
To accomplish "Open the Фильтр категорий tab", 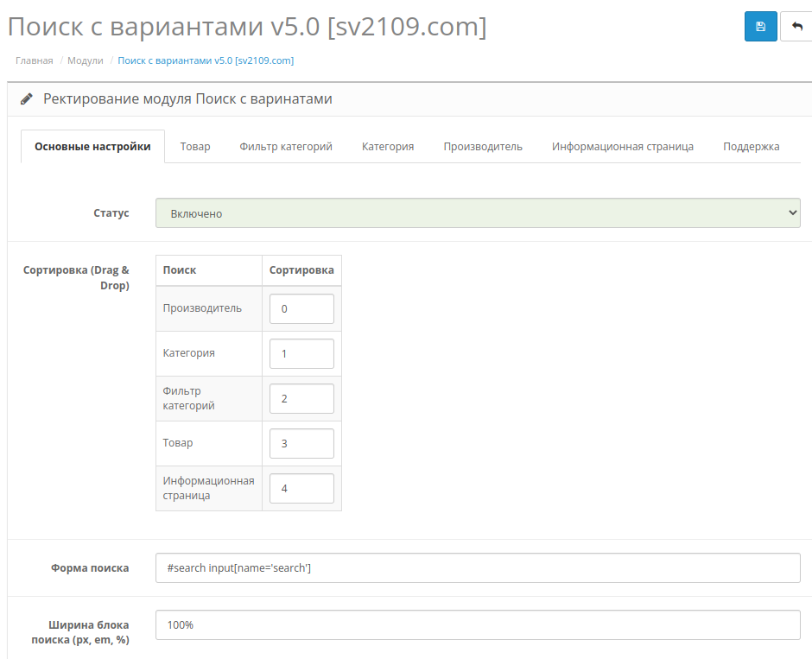I will (286, 147).
